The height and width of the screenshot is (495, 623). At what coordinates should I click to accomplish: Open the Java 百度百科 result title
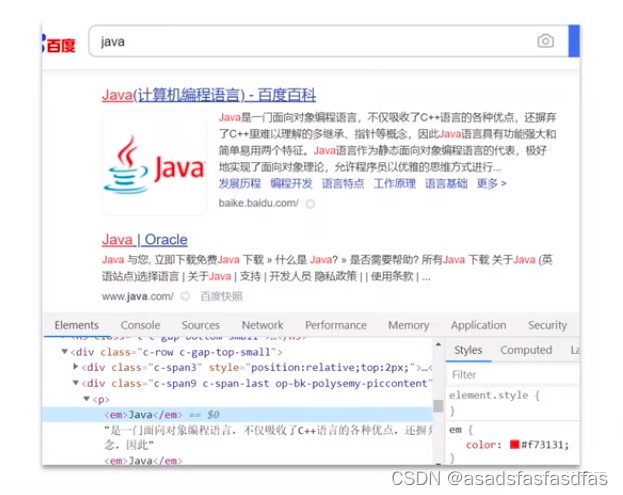pos(209,95)
